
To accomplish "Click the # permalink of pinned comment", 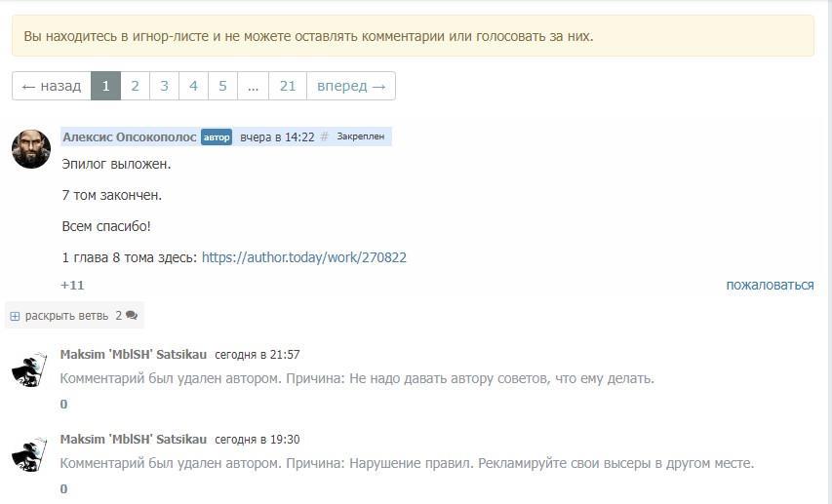I will [x=324, y=136].
